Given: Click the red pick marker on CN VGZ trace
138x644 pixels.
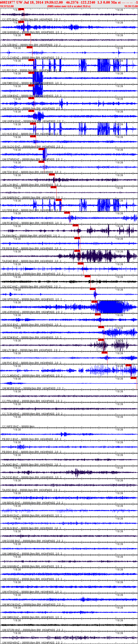Looking at the screenshot, I should 87,276.
